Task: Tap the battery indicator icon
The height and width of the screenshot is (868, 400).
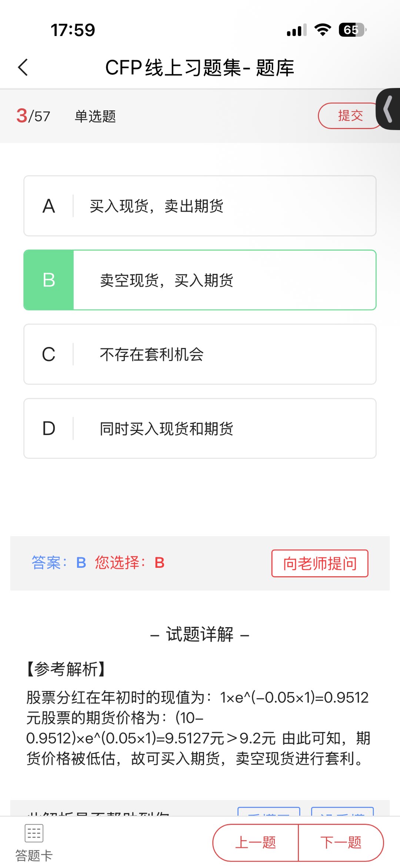Action: coord(353,30)
